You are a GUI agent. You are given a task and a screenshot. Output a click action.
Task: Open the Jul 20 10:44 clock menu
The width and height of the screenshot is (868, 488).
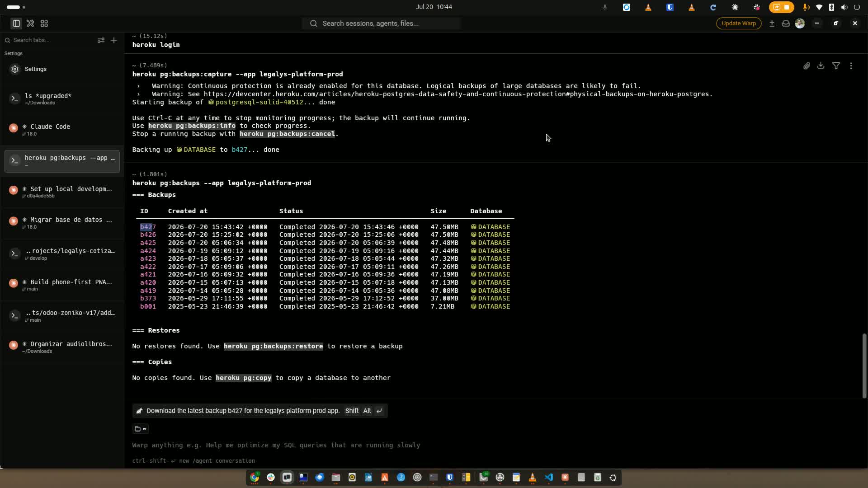pyautogui.click(x=434, y=7)
